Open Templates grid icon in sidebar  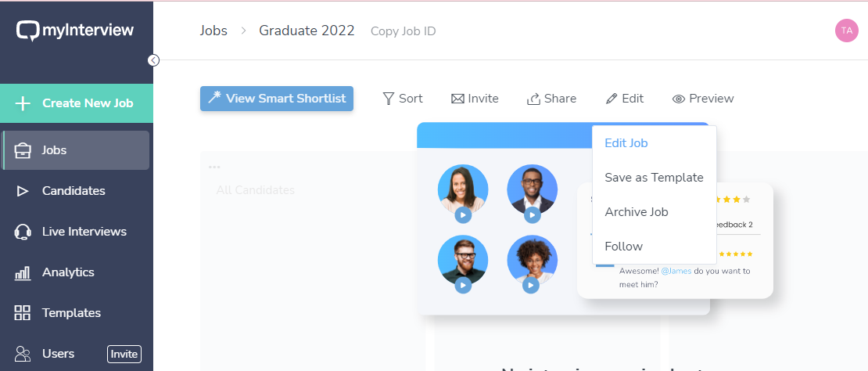coord(23,313)
